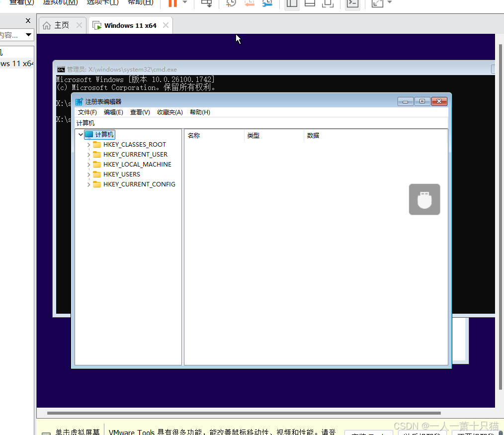The width and height of the screenshot is (504, 435).
Task: Expand the HKEY_CURRENT_CONFIG key
Action: 88,184
